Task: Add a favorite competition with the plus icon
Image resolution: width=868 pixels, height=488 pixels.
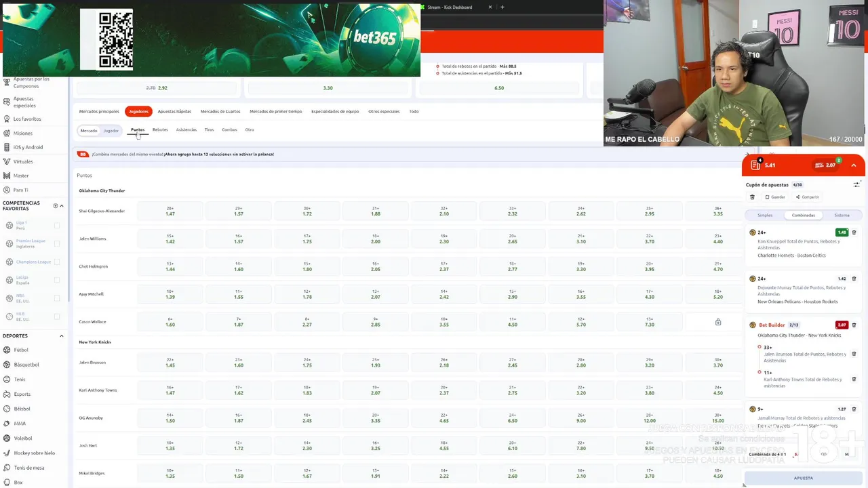Action: point(56,205)
